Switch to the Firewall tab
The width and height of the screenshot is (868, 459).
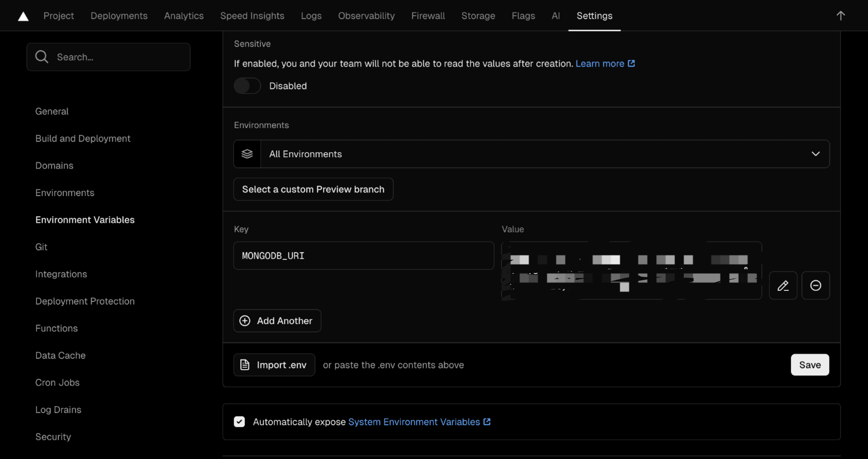pyautogui.click(x=428, y=16)
